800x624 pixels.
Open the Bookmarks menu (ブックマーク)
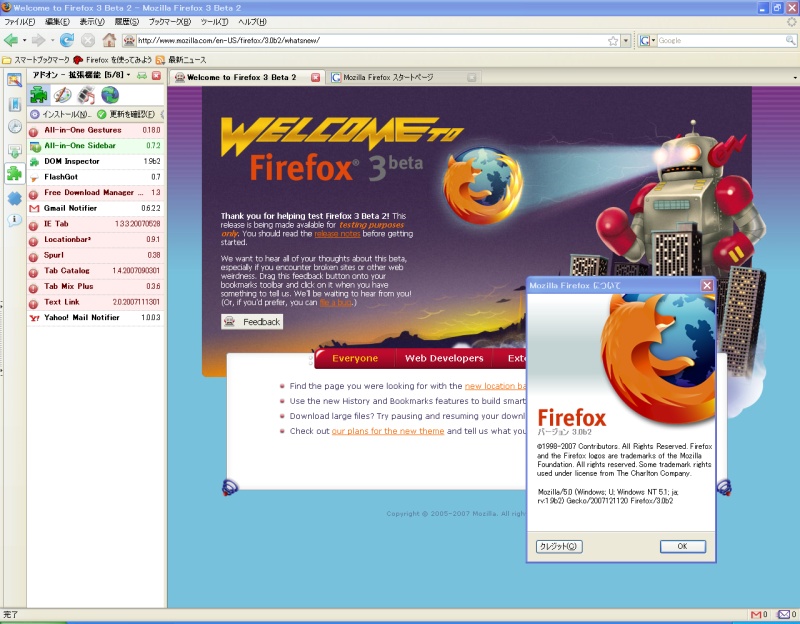[x=169, y=22]
